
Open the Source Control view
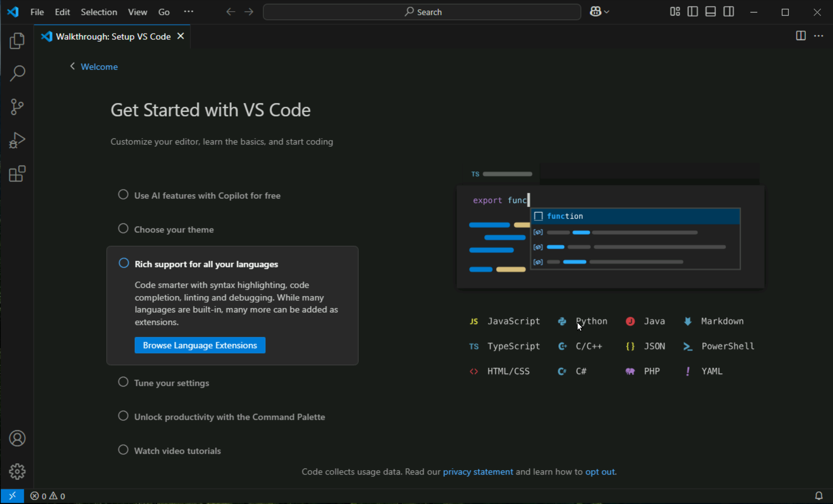click(17, 107)
